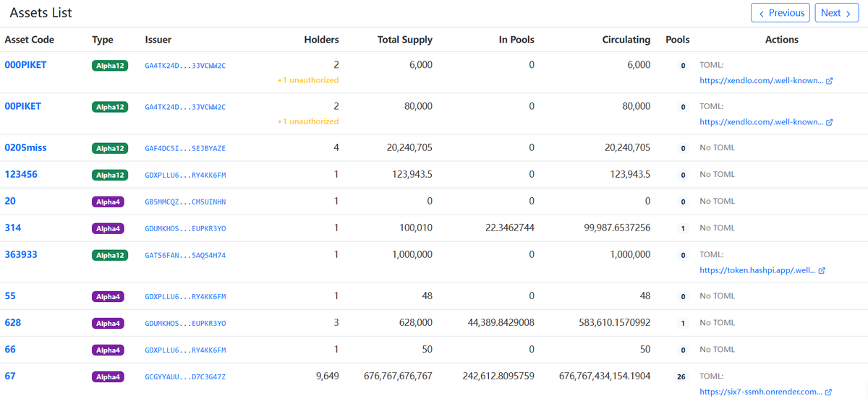Screen dimensions: 868x401
Task: Open asset 000PIKET
Action: tap(25, 65)
